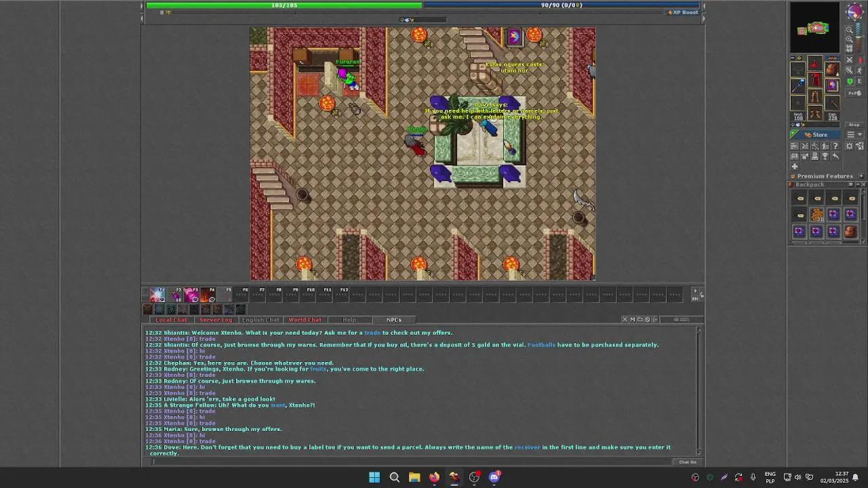Viewport: 868px width, 488px height.
Task: Open the Local Chat tab
Action: (172, 320)
